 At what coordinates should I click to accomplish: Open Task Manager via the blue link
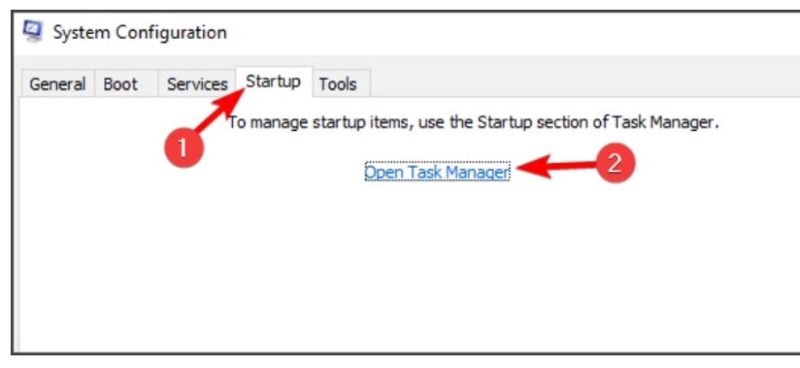pyautogui.click(x=437, y=172)
